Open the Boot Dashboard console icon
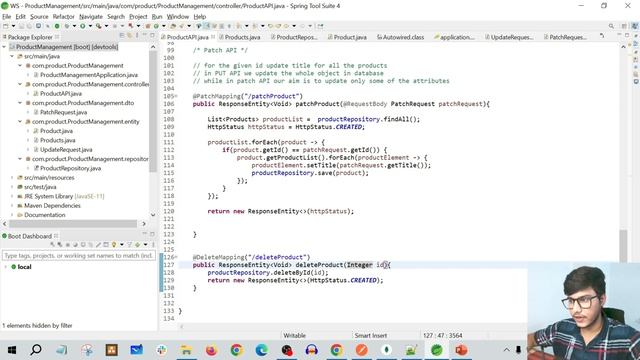The width and height of the screenshot is (640, 360). (x=106, y=244)
